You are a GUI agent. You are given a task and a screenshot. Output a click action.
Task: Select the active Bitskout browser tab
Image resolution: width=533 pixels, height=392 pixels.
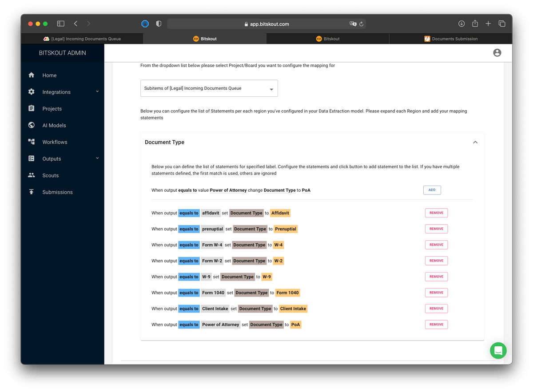[x=205, y=39]
